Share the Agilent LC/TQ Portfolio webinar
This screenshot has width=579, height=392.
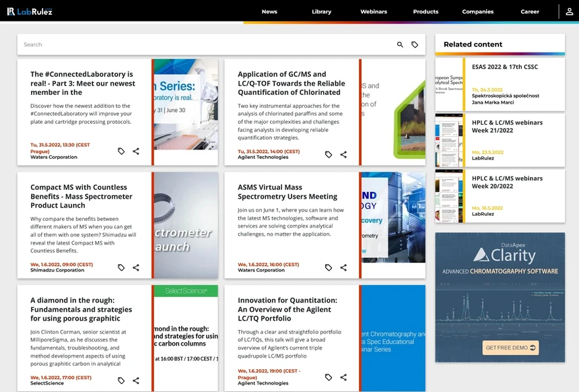coord(343,377)
